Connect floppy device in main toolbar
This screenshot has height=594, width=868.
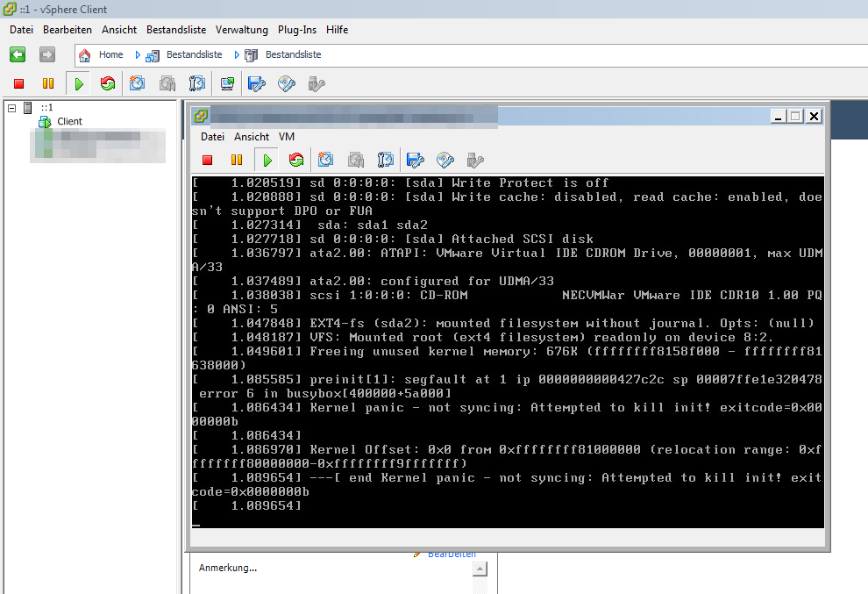click(257, 83)
